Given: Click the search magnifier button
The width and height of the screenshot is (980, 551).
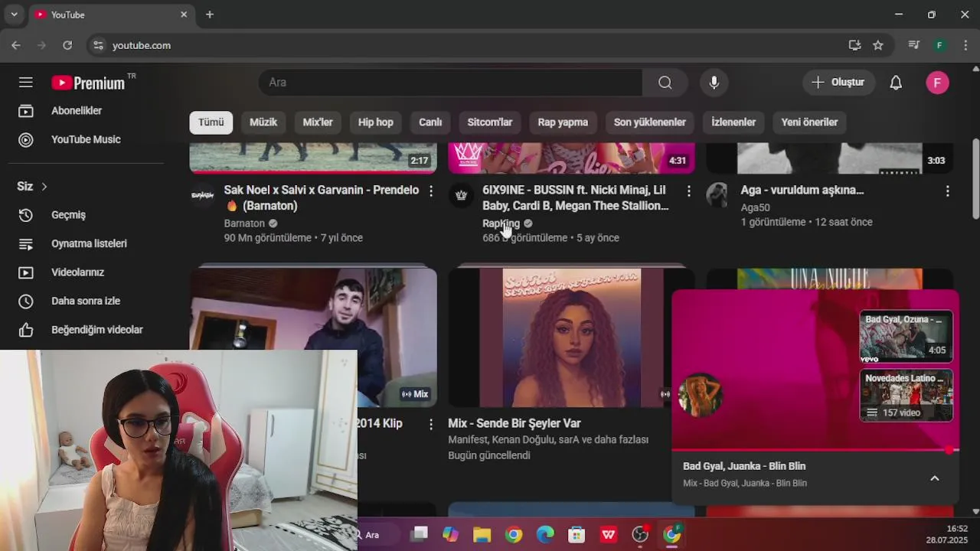Looking at the screenshot, I should 665,83.
